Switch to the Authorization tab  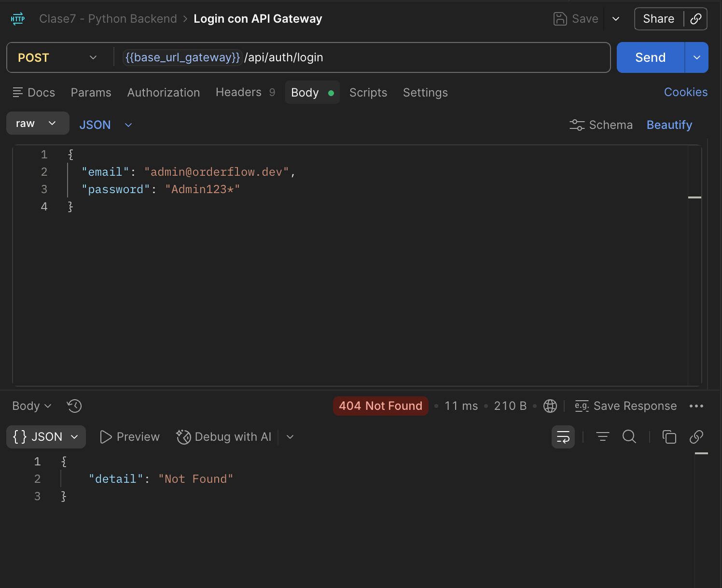click(164, 93)
